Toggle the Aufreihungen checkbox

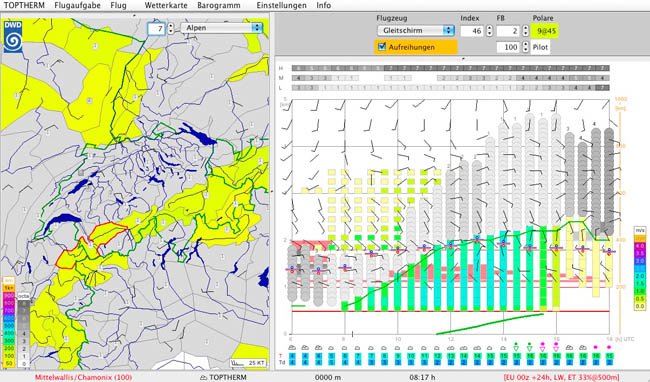click(382, 46)
